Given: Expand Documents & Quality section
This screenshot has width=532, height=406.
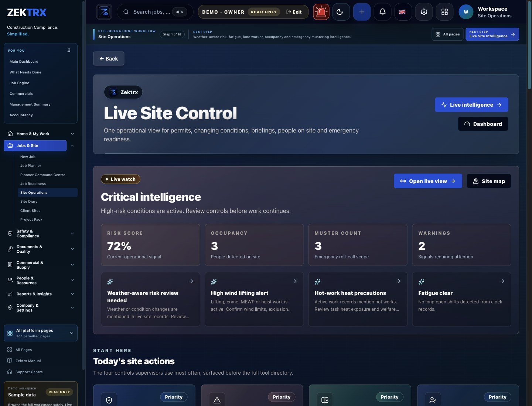Looking at the screenshot, I should (x=72, y=249).
